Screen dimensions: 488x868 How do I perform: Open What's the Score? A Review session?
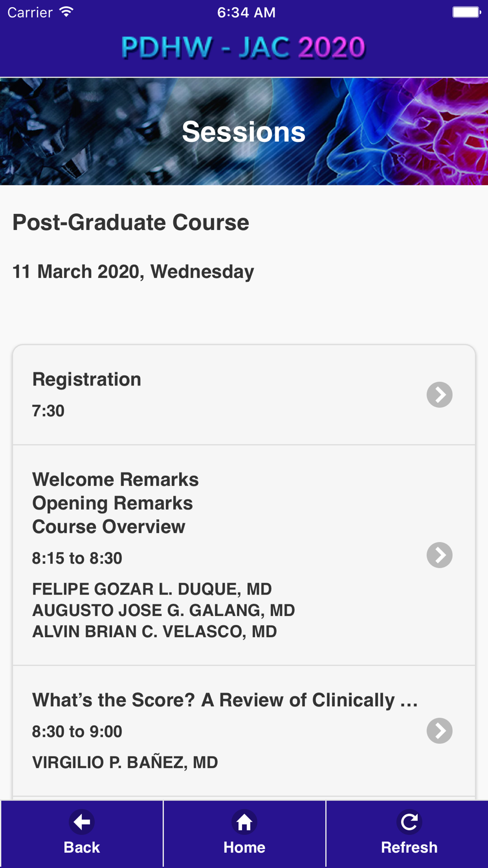[x=244, y=731]
